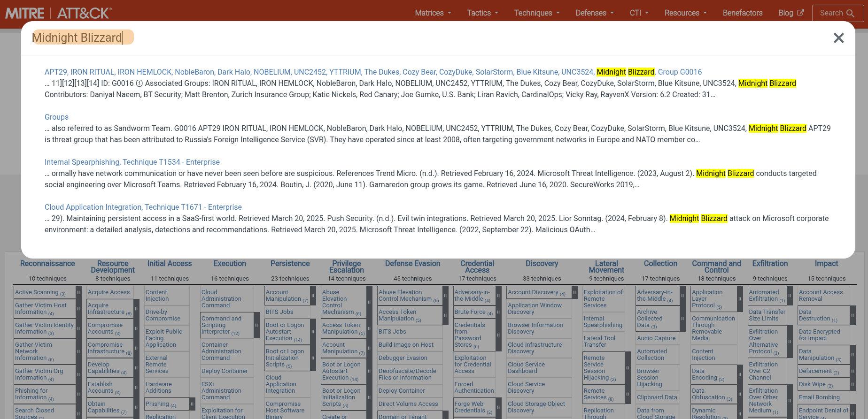Open the Reconnaissance tactic column header
The image size is (868, 419).
[x=47, y=264]
